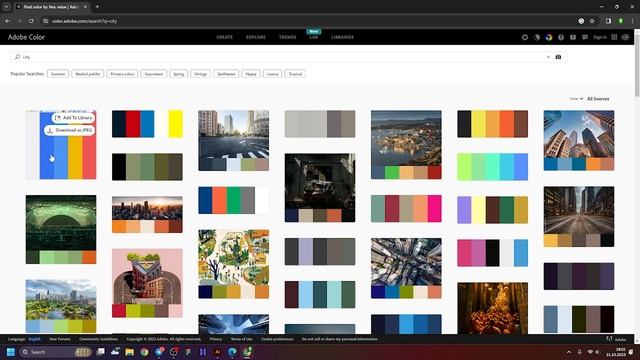Viewport: 640px width, 360px height.
Task: Open the browser side panel icon
Action: point(608,21)
